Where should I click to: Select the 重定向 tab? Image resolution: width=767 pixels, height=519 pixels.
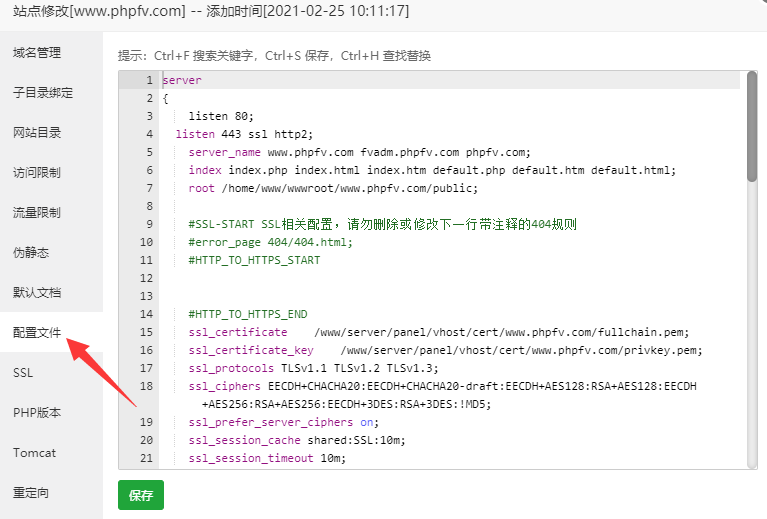[x=31, y=493]
